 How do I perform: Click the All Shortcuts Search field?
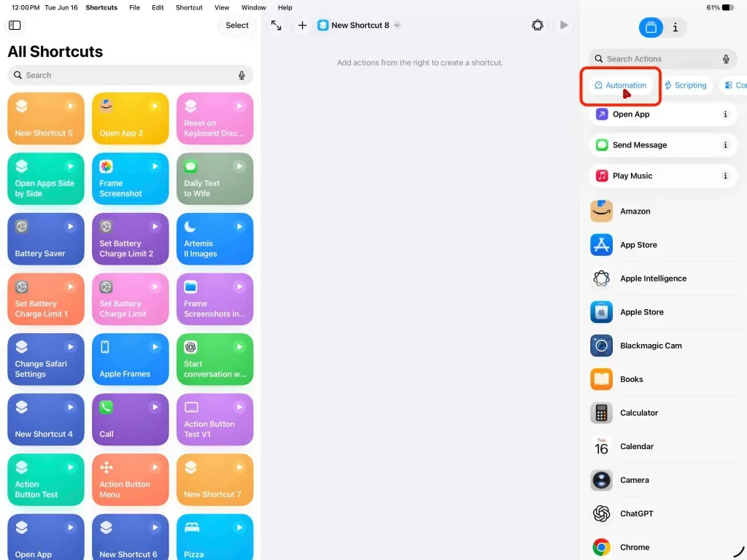click(130, 75)
